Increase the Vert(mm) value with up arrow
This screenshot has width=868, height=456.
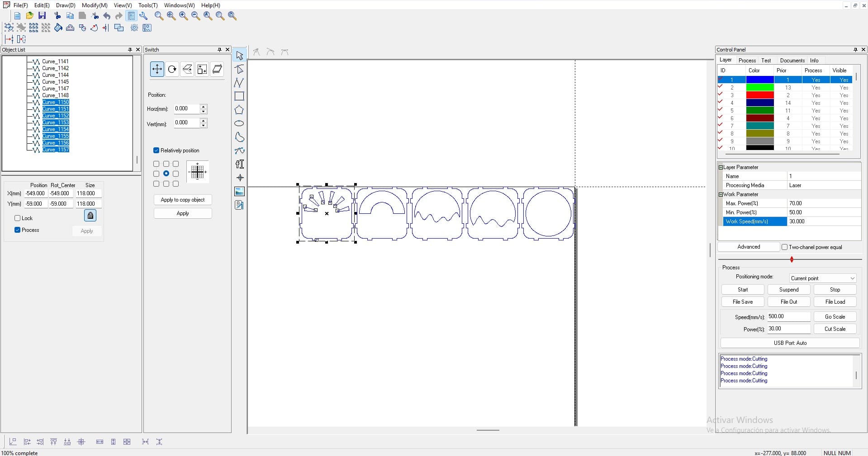pos(204,121)
